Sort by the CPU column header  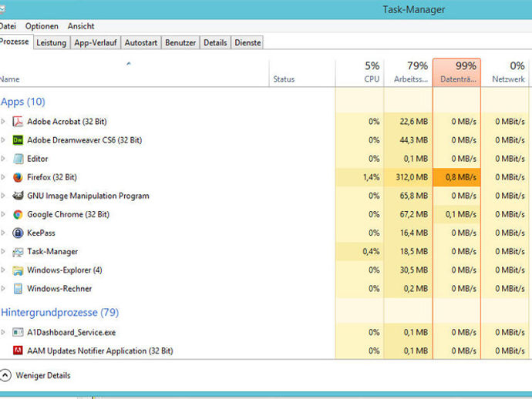[x=359, y=73]
